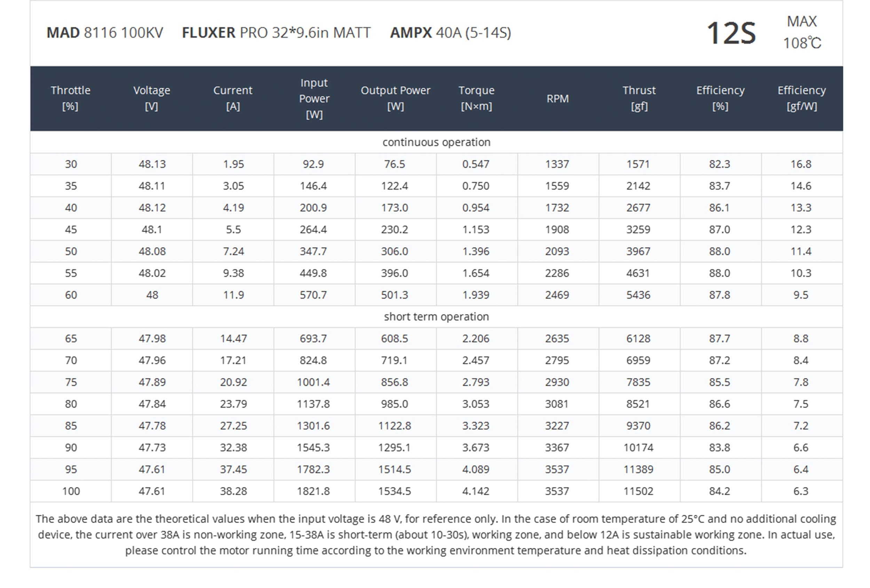This screenshot has width=870, height=588.
Task: Click the Torque [N×m] column header
Action: [x=476, y=98]
